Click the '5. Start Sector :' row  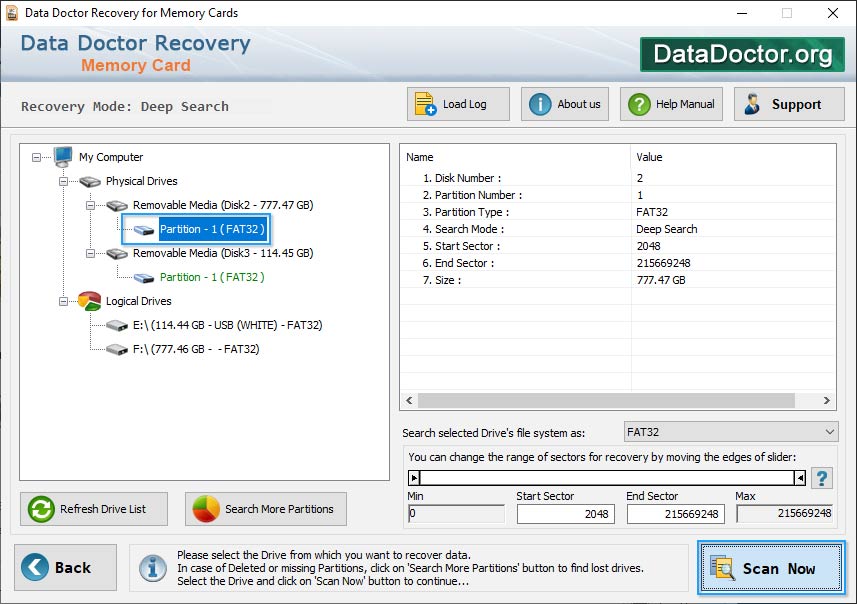(618, 246)
